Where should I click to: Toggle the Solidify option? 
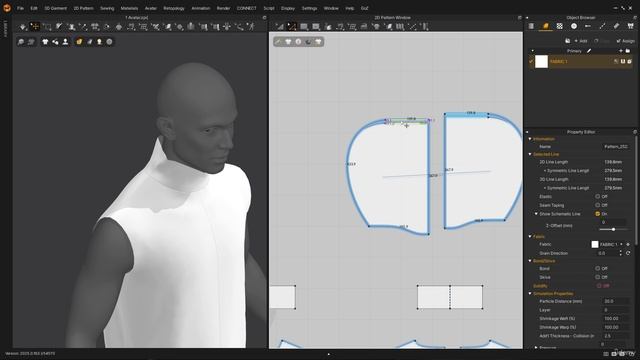coord(599,286)
